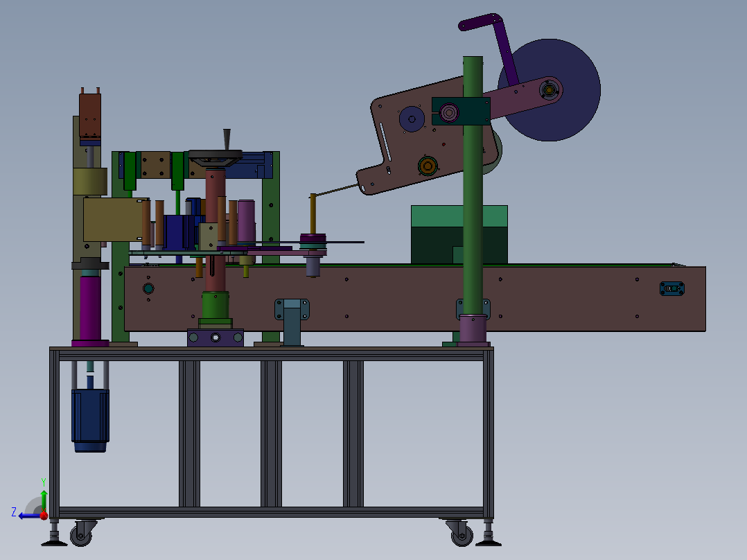
Task: Select the long brown conveyor side plate
Action: tap(414, 299)
